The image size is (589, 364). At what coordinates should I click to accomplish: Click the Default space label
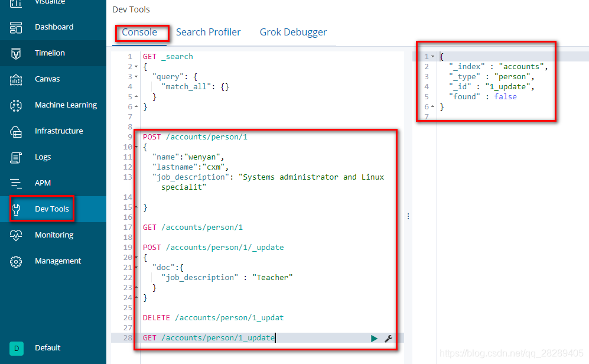click(x=48, y=348)
